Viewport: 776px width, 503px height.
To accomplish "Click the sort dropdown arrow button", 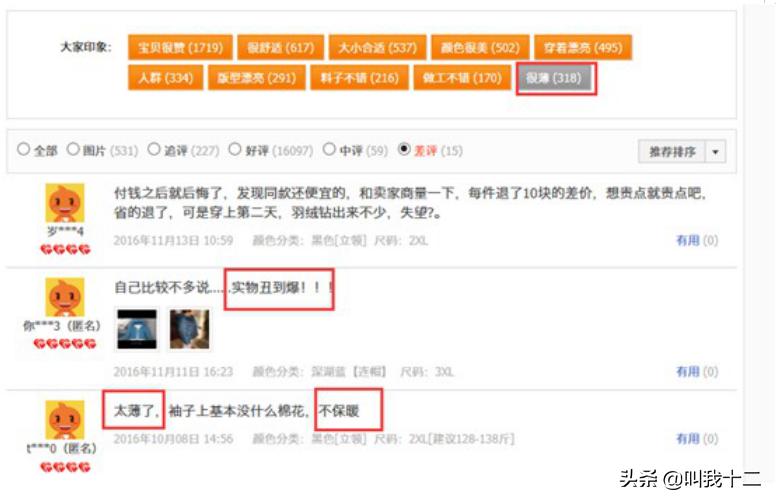I will tap(715, 151).
